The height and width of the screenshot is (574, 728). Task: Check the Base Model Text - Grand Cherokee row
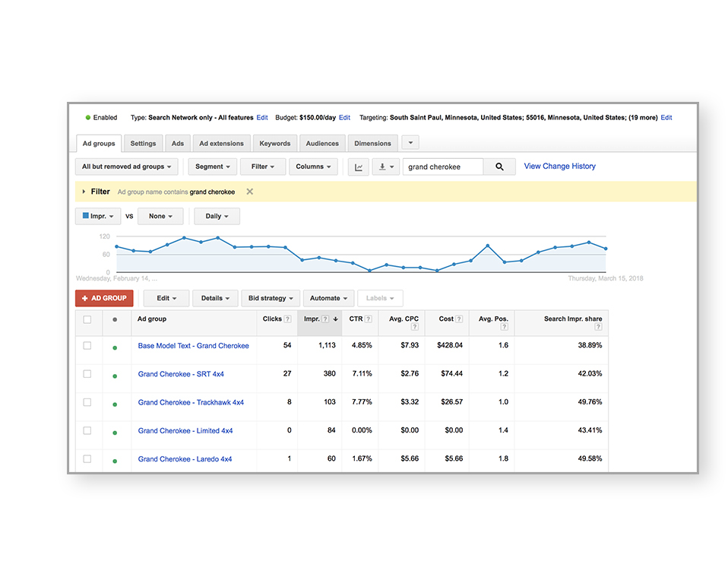(87, 345)
